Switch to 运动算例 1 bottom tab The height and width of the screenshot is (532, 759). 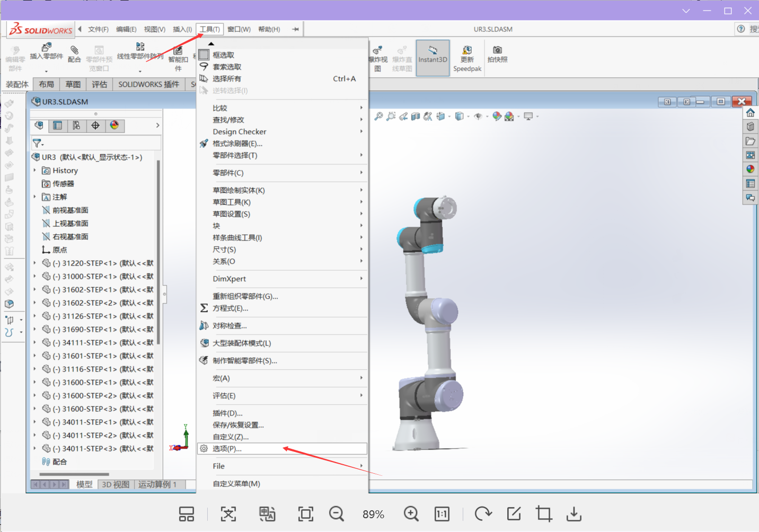tap(157, 484)
